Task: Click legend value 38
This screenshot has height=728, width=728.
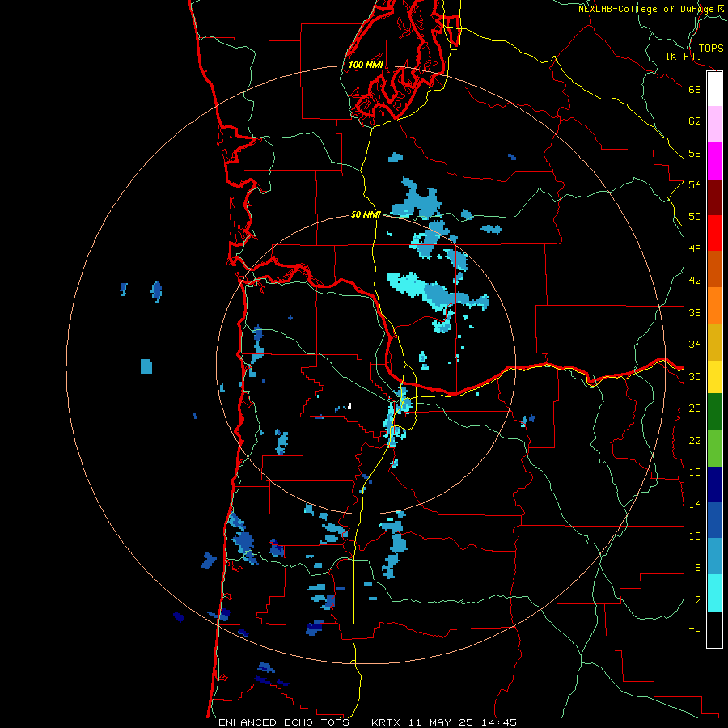Action: click(695, 312)
